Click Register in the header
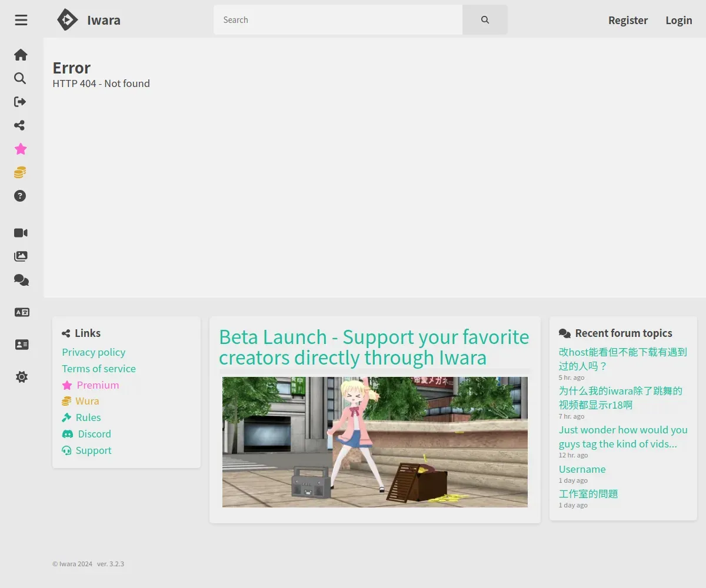706x588 pixels. 628,20
